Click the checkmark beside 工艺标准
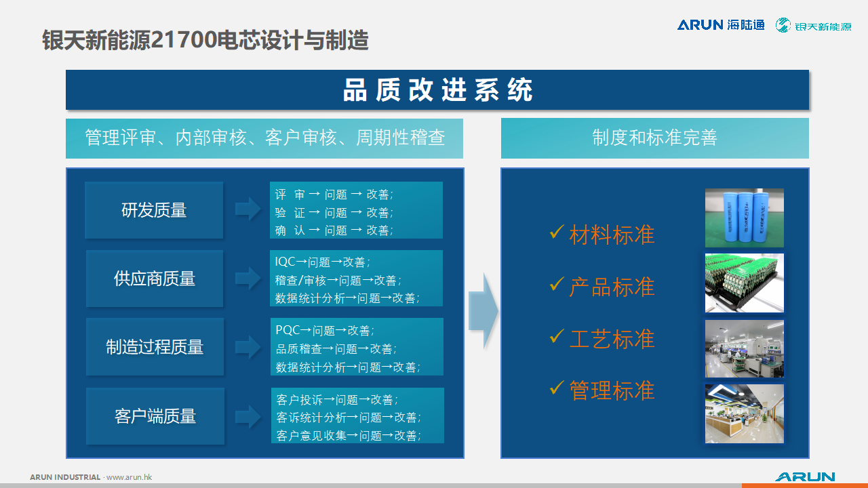 coord(557,335)
